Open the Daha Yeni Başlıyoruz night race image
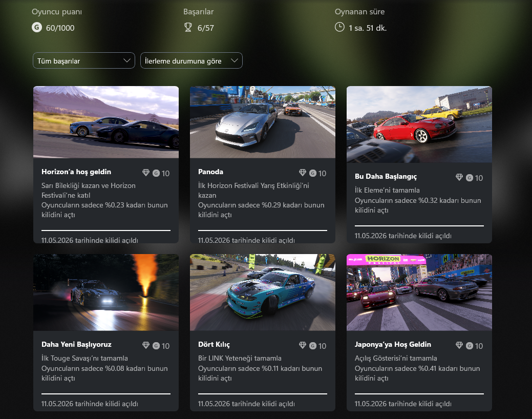 106,292
